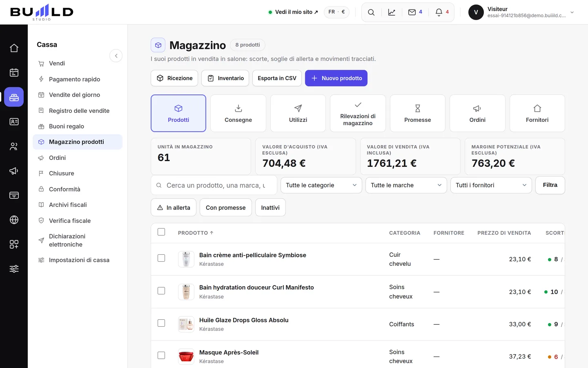Open the credit card icon in the left rail
The image size is (588, 368).
14,195
